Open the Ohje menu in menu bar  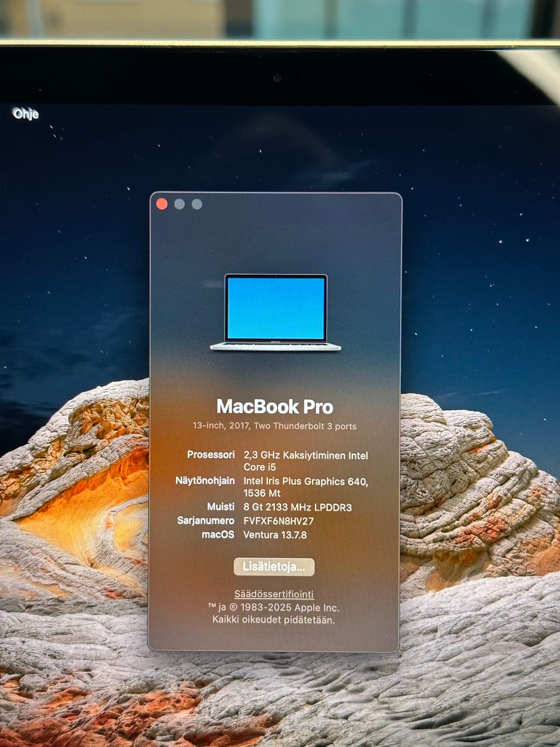click(26, 113)
